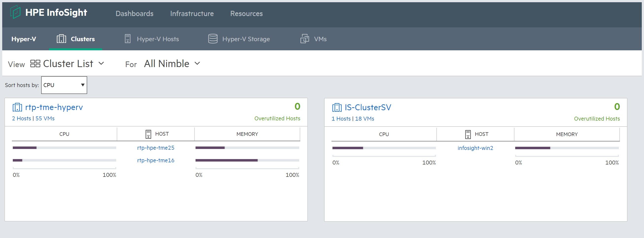The height and width of the screenshot is (238, 644).
Task: Click the Cluster List grid view icon
Action: (x=35, y=64)
